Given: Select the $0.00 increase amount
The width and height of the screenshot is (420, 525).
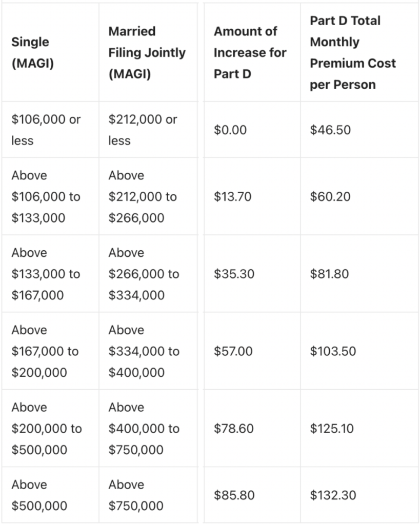Looking at the screenshot, I should point(230,130).
